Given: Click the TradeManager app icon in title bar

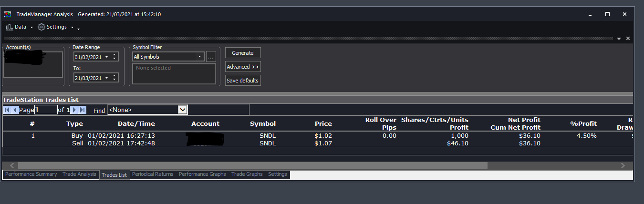Looking at the screenshot, I should click(x=8, y=14).
